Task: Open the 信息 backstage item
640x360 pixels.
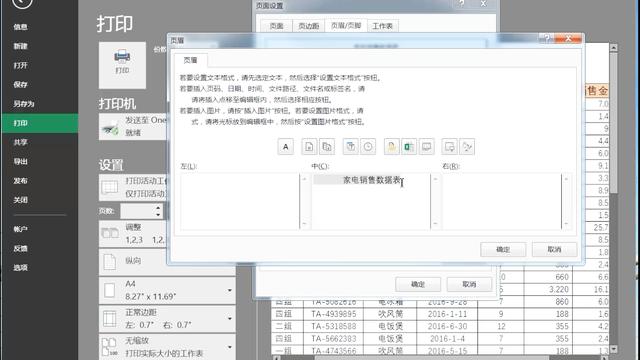Action: (20, 27)
